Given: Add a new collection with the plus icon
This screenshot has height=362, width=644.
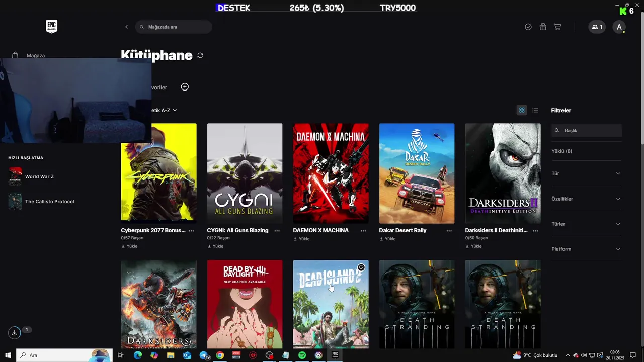Looking at the screenshot, I should pos(185,87).
